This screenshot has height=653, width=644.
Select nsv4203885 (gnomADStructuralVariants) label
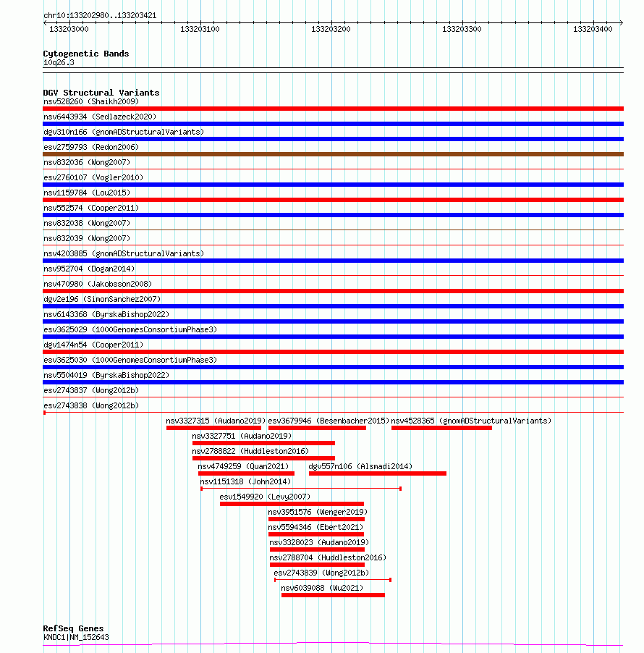pos(124,253)
